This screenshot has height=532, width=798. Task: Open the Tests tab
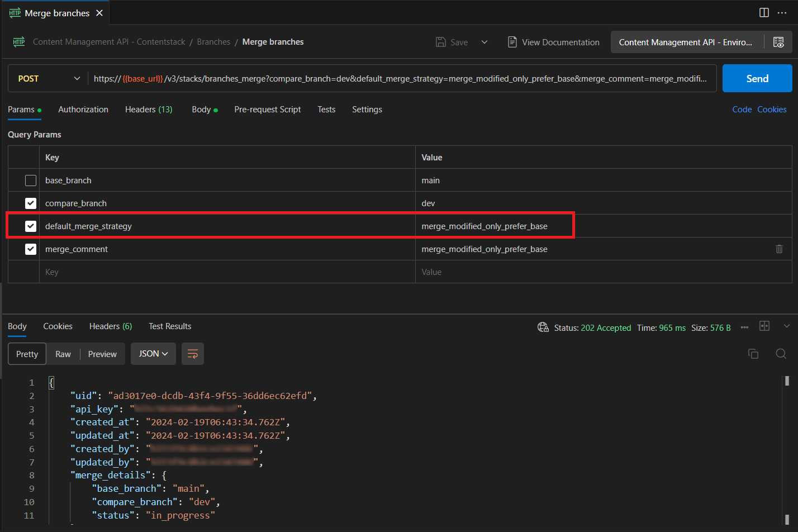(x=326, y=110)
